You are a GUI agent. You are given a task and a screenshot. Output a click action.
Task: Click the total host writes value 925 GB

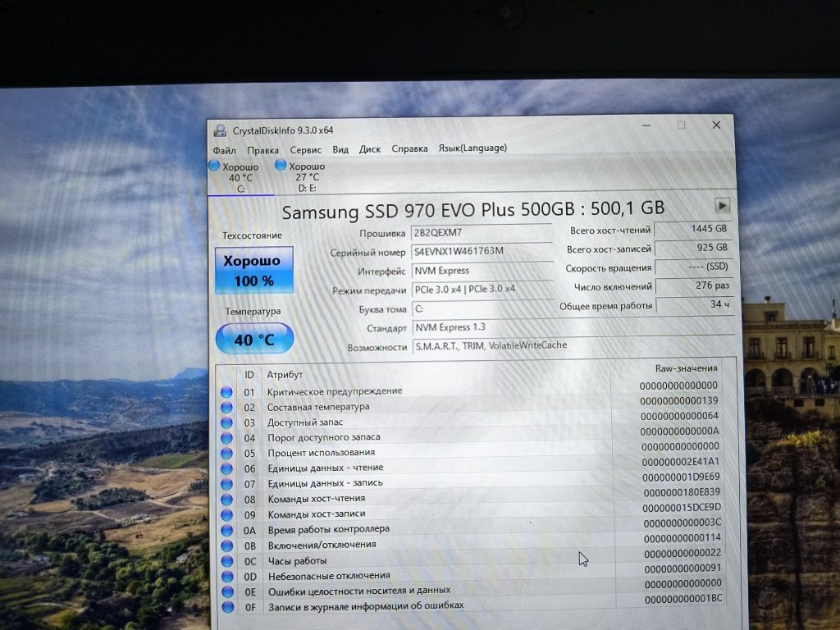pos(692,248)
